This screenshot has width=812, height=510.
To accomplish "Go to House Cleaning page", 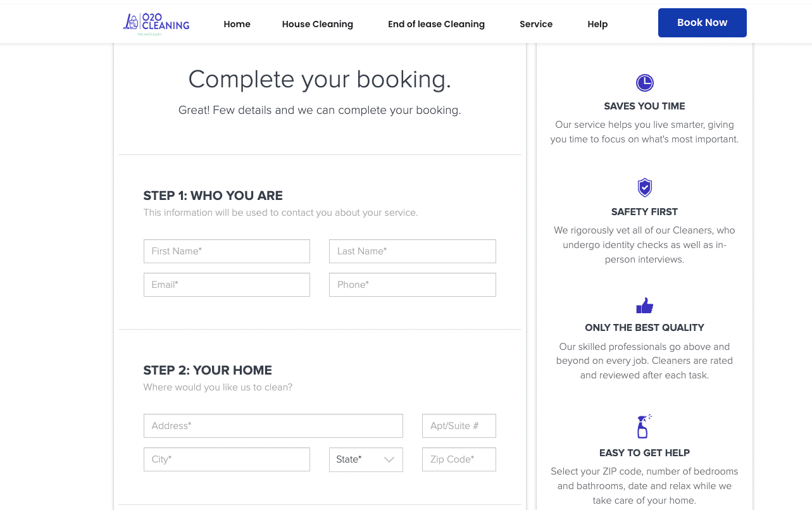I will point(318,24).
